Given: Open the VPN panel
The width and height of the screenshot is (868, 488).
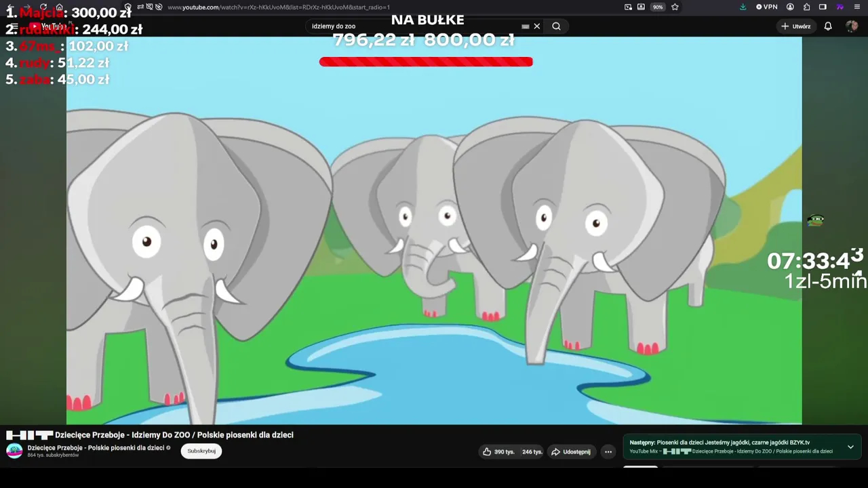Looking at the screenshot, I should [767, 7].
